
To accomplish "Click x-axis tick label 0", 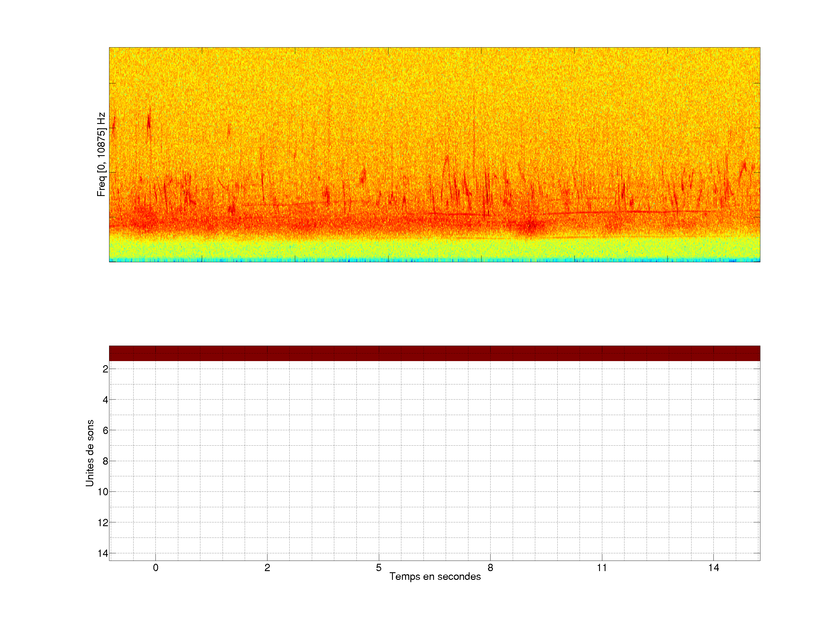I will click(156, 568).
